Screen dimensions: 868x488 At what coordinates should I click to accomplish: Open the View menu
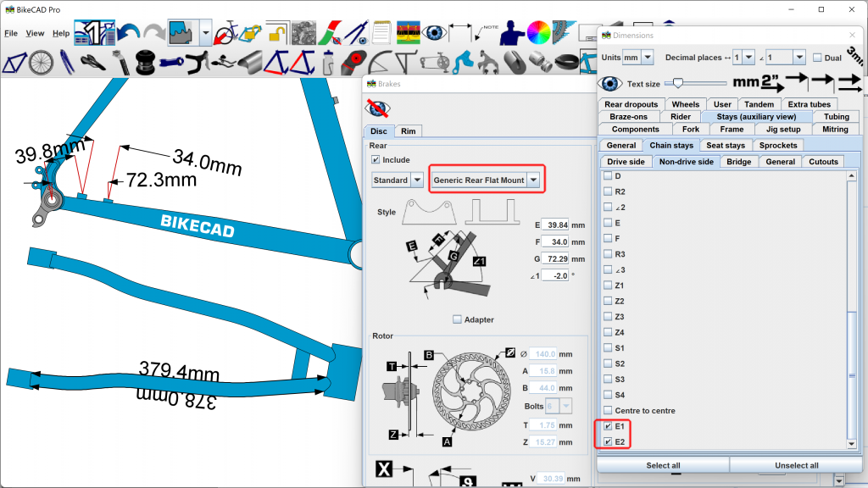pyautogui.click(x=35, y=33)
